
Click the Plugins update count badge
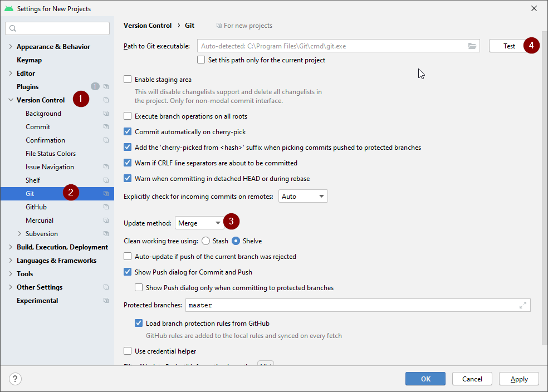coord(95,86)
